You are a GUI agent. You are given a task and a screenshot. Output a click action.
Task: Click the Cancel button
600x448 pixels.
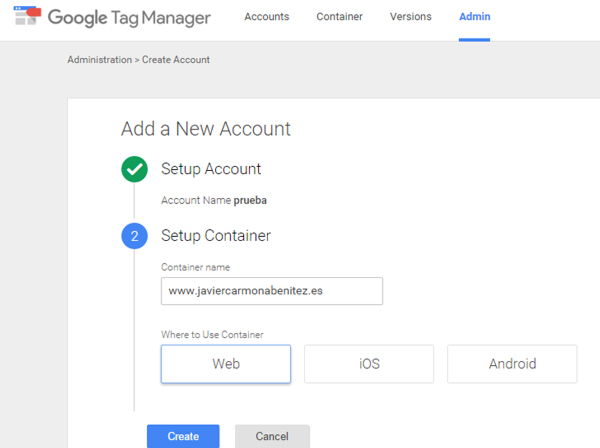coord(272,436)
